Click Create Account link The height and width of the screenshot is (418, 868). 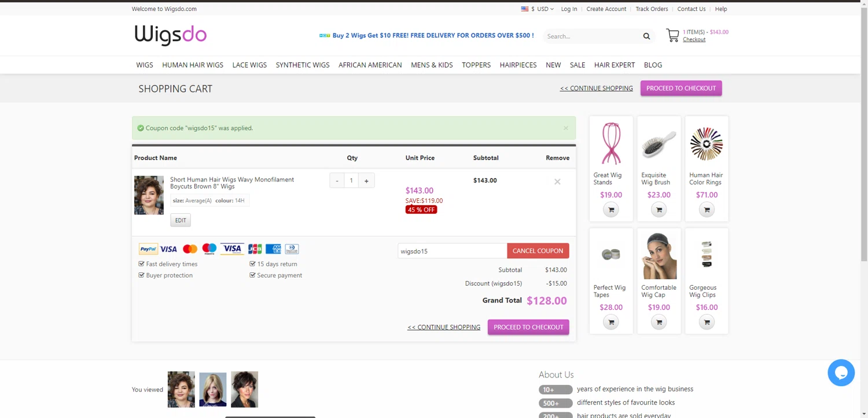[606, 9]
